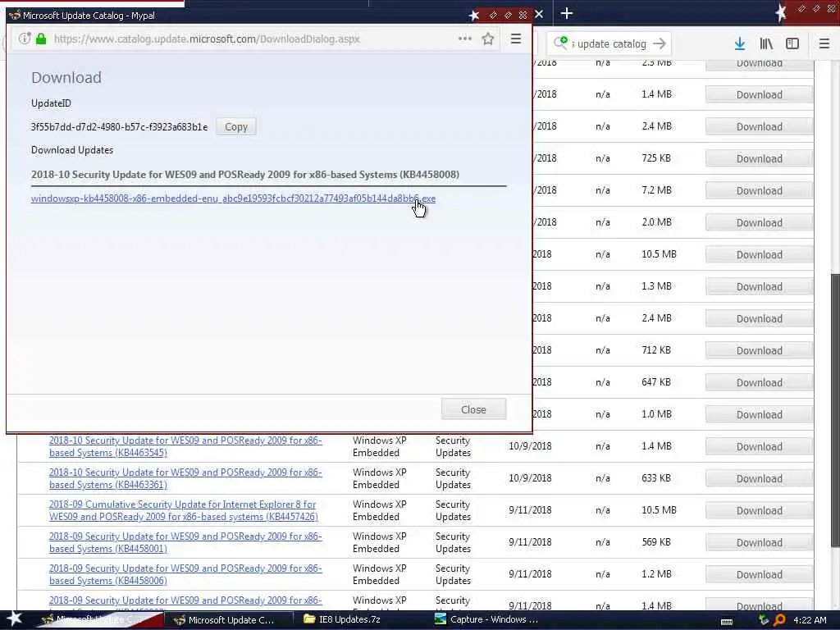The image size is (840, 630).
Task: Open KB4458006 security update link
Action: click(x=185, y=574)
